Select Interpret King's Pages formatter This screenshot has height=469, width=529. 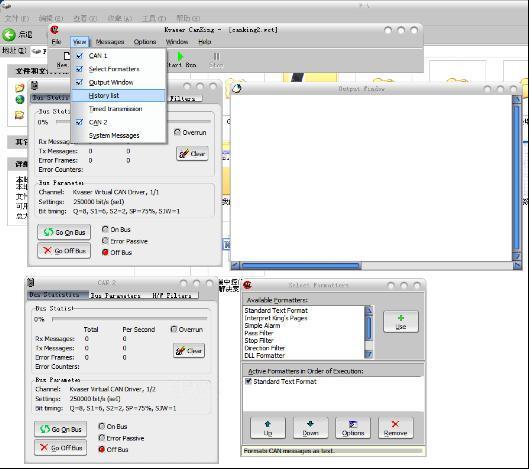276,318
